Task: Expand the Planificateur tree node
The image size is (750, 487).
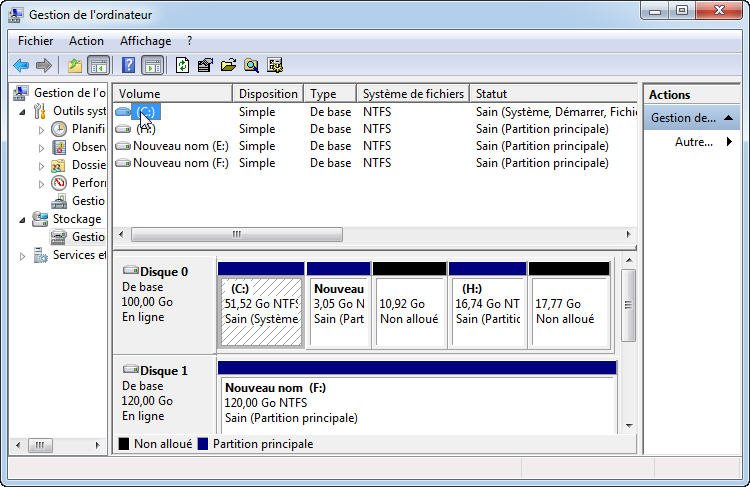Action: [x=41, y=130]
